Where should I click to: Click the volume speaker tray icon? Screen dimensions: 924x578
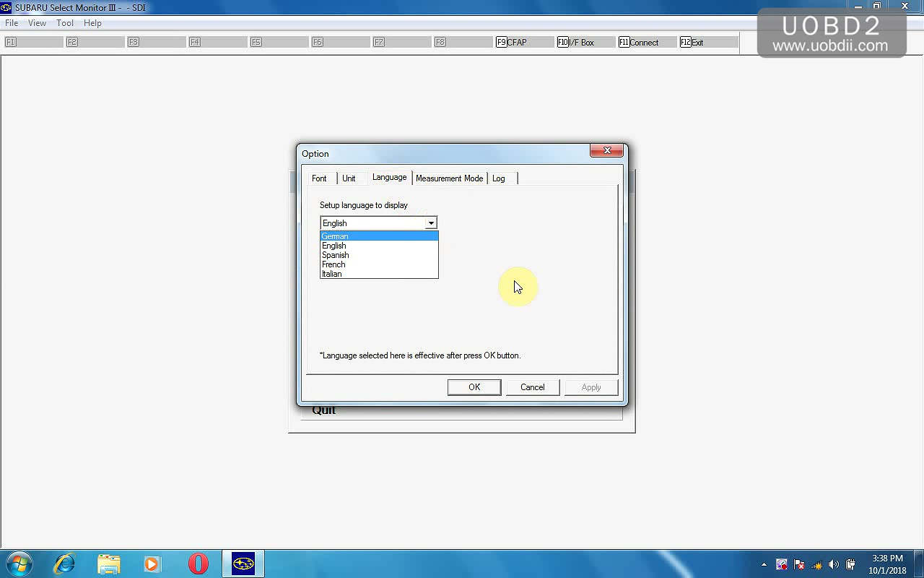tap(834, 564)
